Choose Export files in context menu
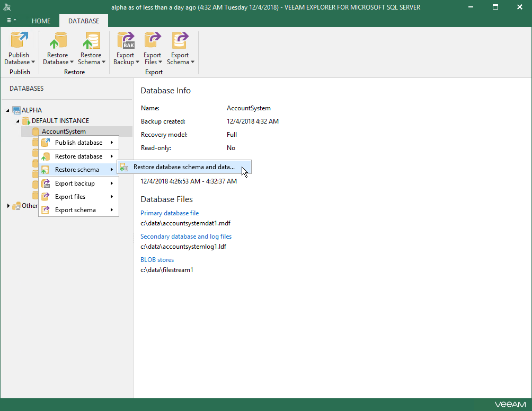Image resolution: width=532 pixels, height=411 pixels. point(79,197)
